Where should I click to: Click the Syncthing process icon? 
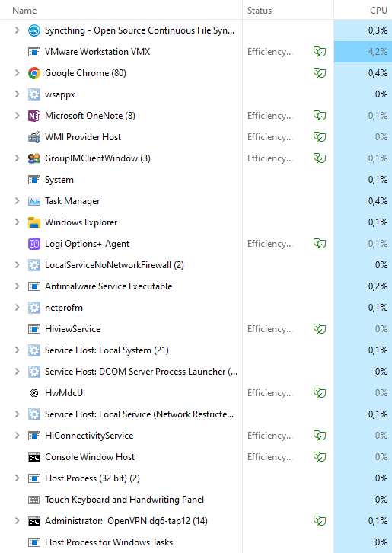click(33, 30)
